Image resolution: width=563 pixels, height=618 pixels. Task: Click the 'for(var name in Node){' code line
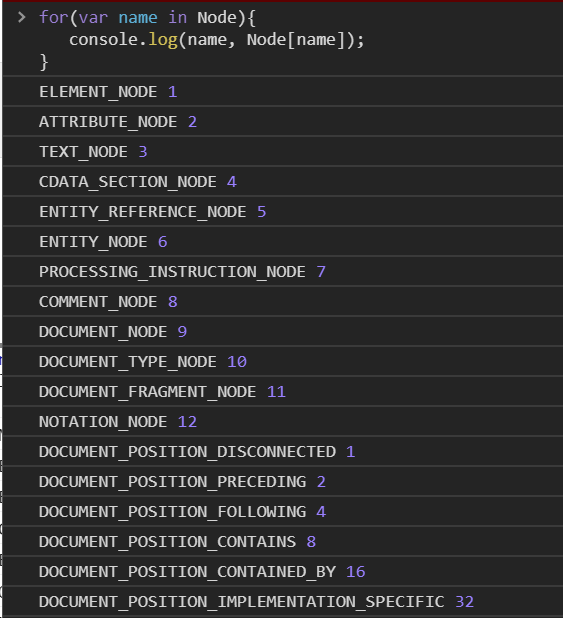(147, 18)
